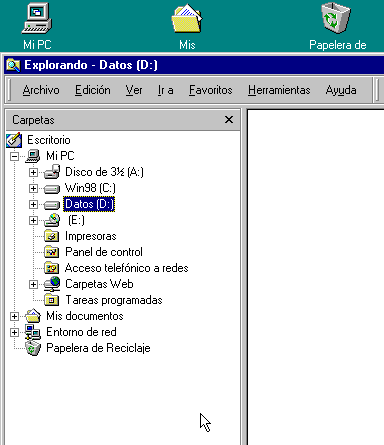The width and height of the screenshot is (384, 445).
Task: Click the Entorno de red network icon
Action: pos(33,332)
